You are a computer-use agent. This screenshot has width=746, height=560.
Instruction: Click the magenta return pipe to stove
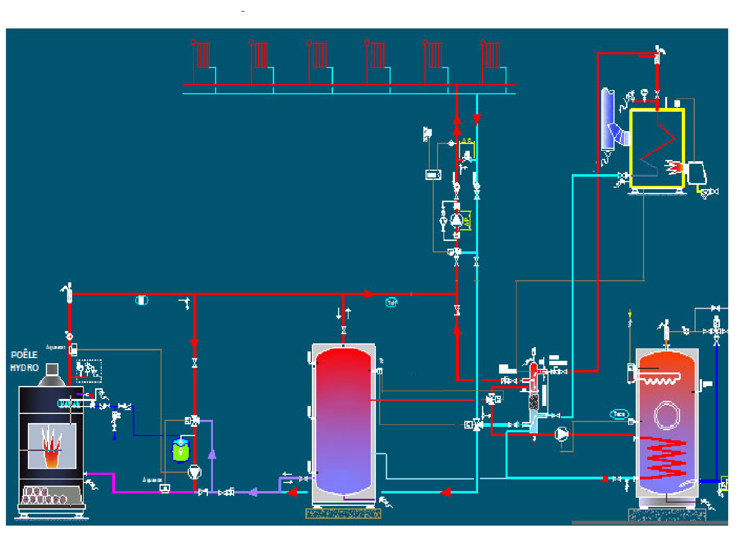pyautogui.click(x=135, y=492)
